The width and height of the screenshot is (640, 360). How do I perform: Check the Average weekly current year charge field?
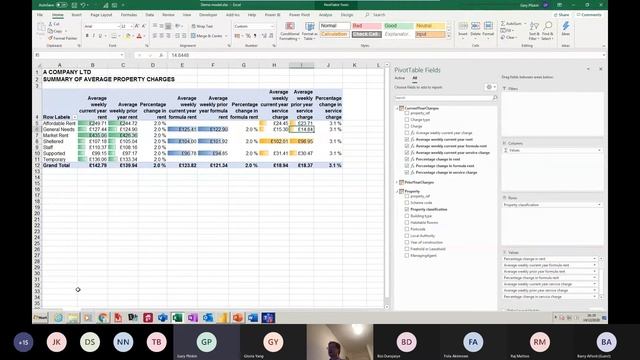coord(407,133)
